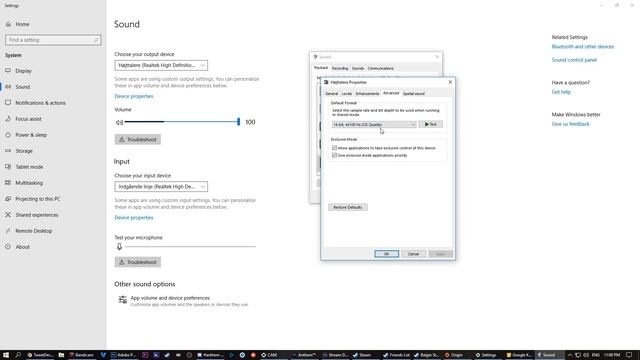Select Recording tab in Sound window

(340, 68)
